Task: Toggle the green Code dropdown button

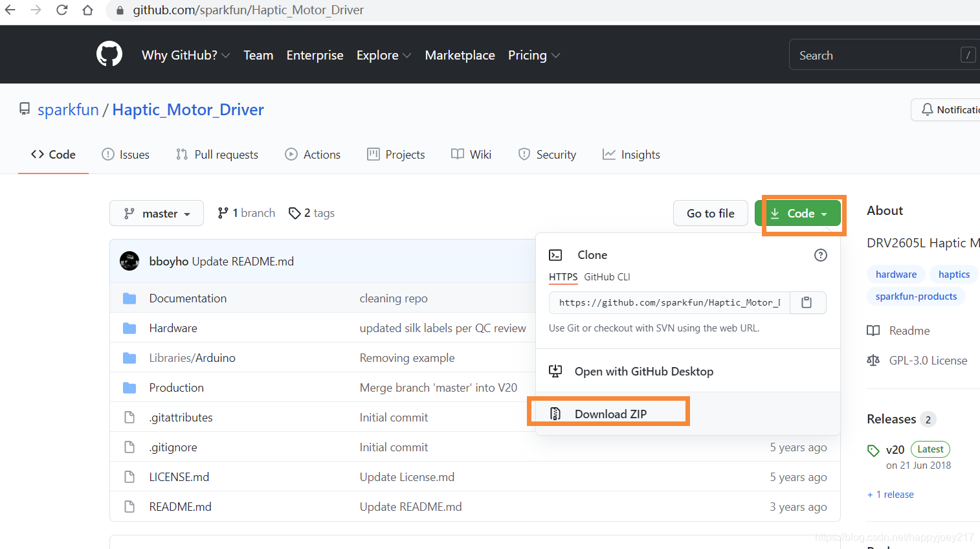Action: click(798, 213)
